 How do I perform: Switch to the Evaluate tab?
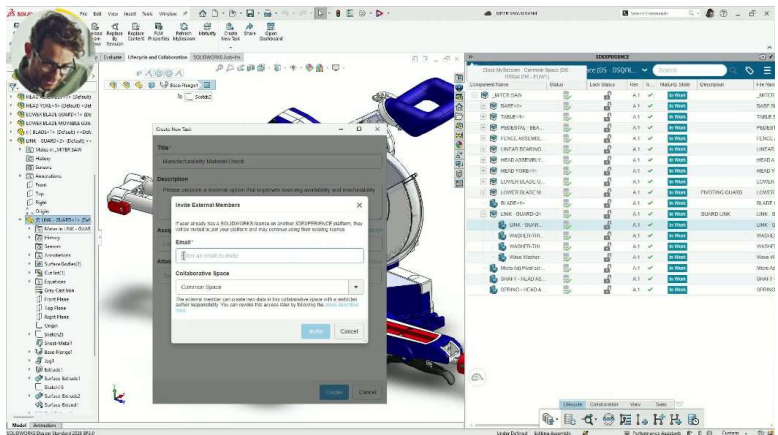[x=112, y=58]
